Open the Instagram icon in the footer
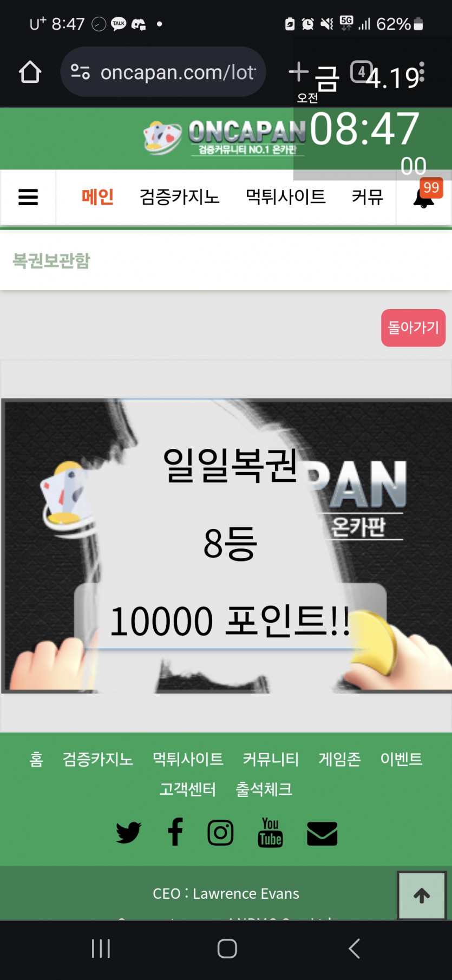452x980 pixels. (x=220, y=833)
